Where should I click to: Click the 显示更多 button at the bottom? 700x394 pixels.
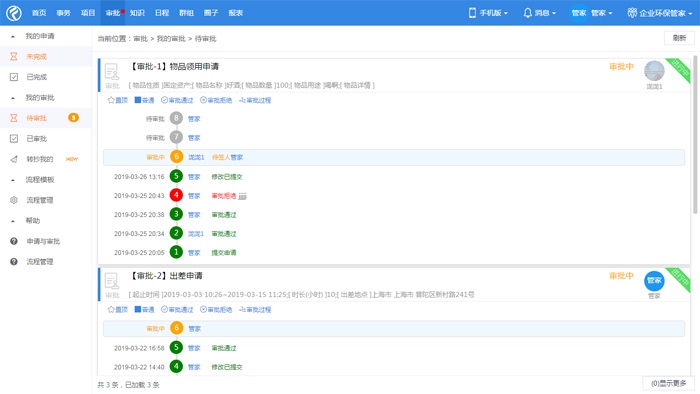(668, 383)
